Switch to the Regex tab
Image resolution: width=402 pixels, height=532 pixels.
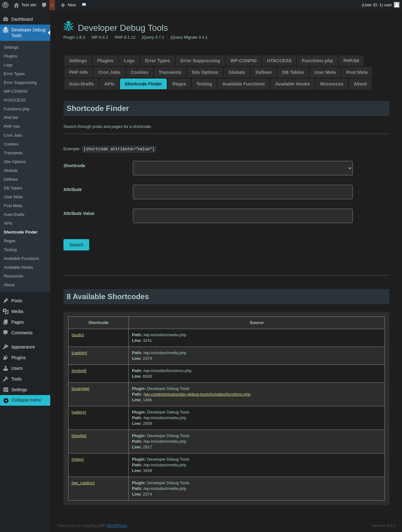coord(179,84)
